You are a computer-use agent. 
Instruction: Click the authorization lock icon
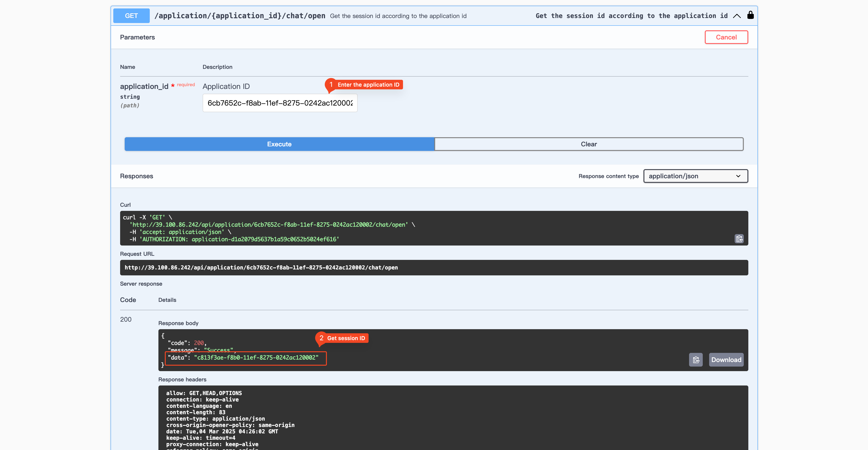click(750, 15)
